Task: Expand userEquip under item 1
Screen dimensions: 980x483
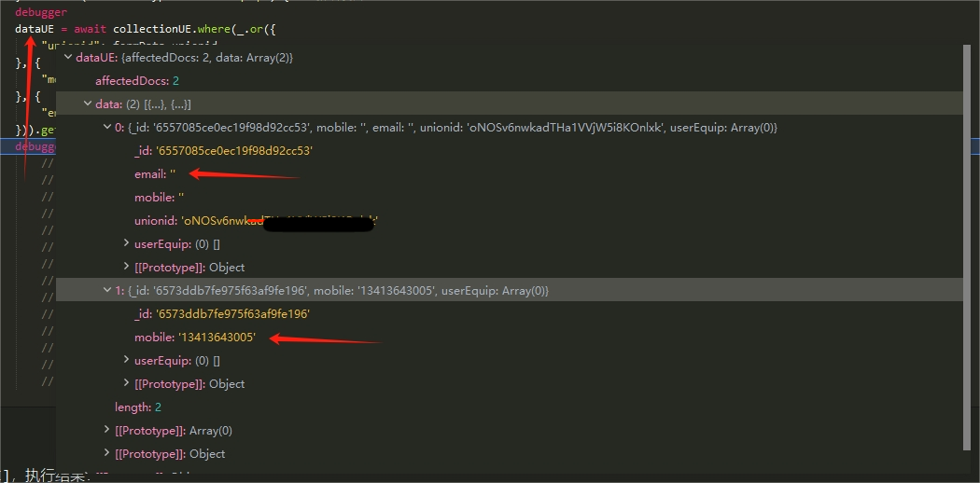Action: click(x=127, y=360)
